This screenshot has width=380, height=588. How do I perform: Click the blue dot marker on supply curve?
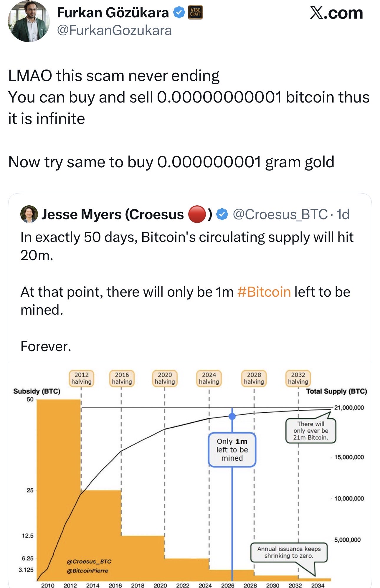(x=232, y=416)
